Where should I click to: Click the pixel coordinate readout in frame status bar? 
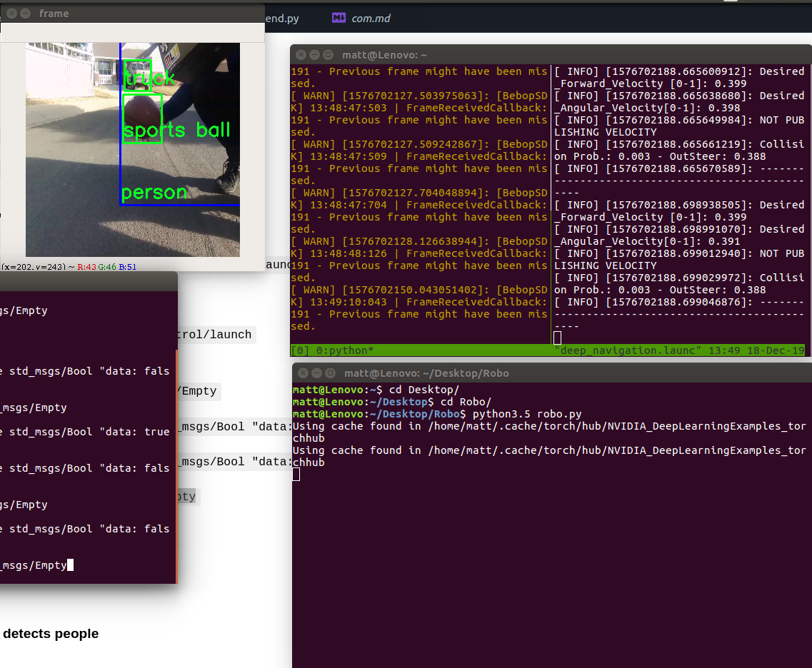pos(34,267)
